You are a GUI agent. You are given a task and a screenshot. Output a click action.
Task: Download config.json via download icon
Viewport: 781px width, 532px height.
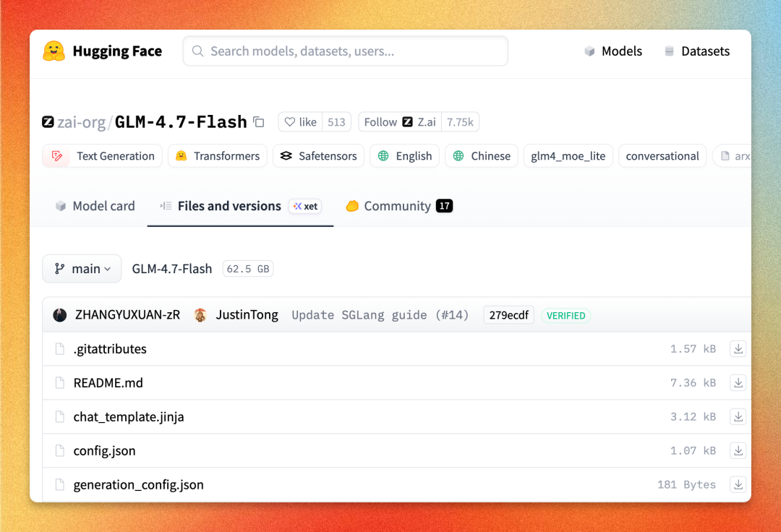[738, 450]
